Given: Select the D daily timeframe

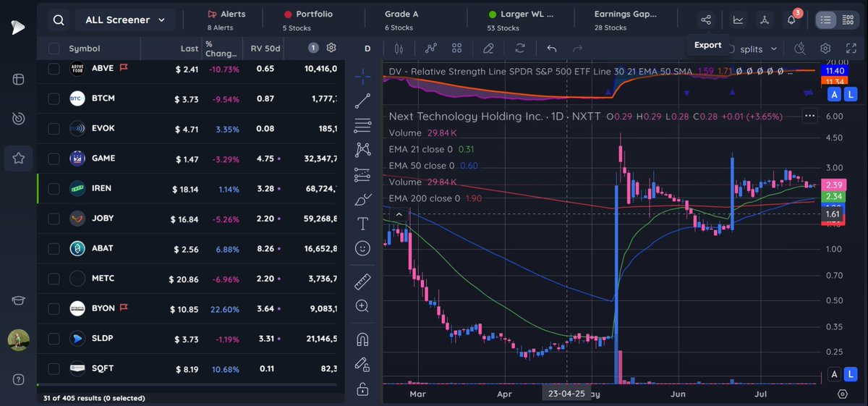Looking at the screenshot, I should [x=367, y=48].
